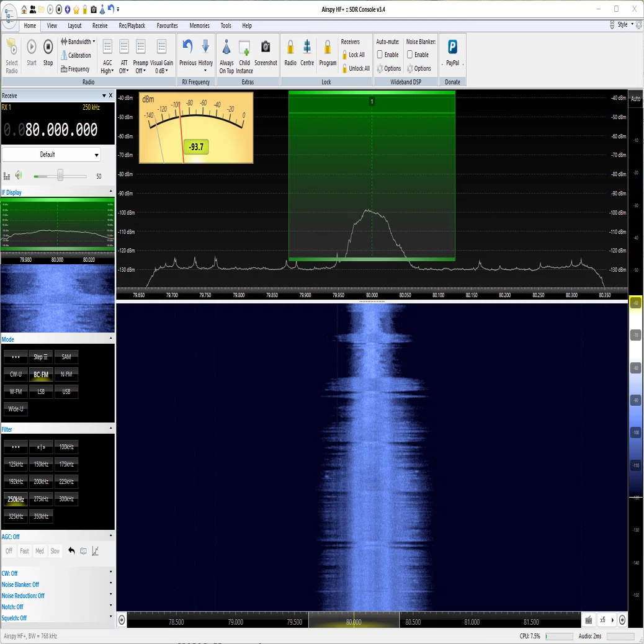The image size is (644, 644).
Task: Click the x5 zoom button
Action: (602, 620)
